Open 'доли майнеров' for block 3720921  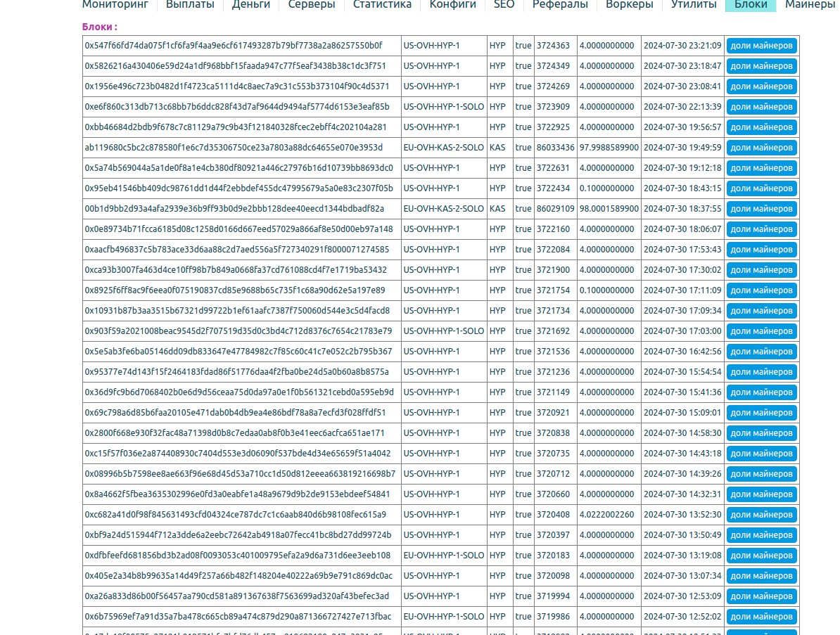coord(761,413)
